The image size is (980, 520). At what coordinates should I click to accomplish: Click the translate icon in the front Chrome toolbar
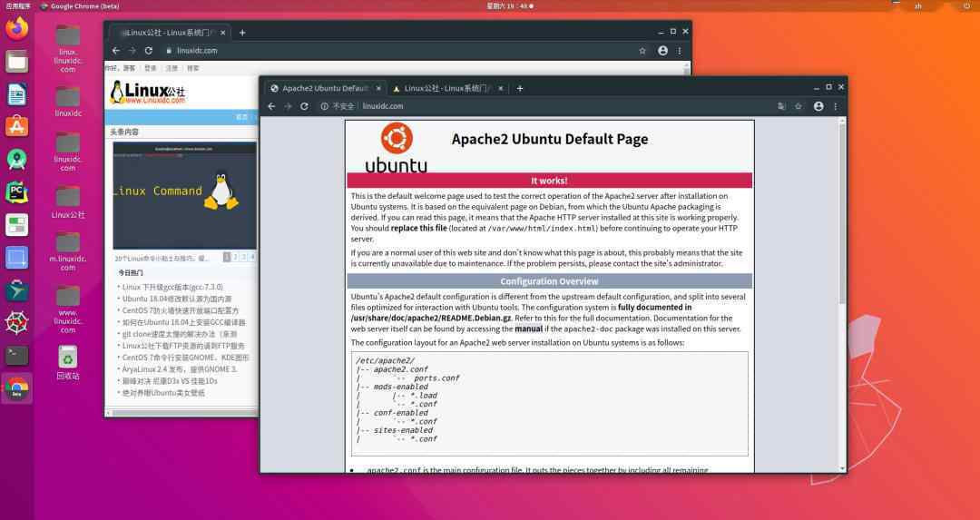(x=781, y=106)
